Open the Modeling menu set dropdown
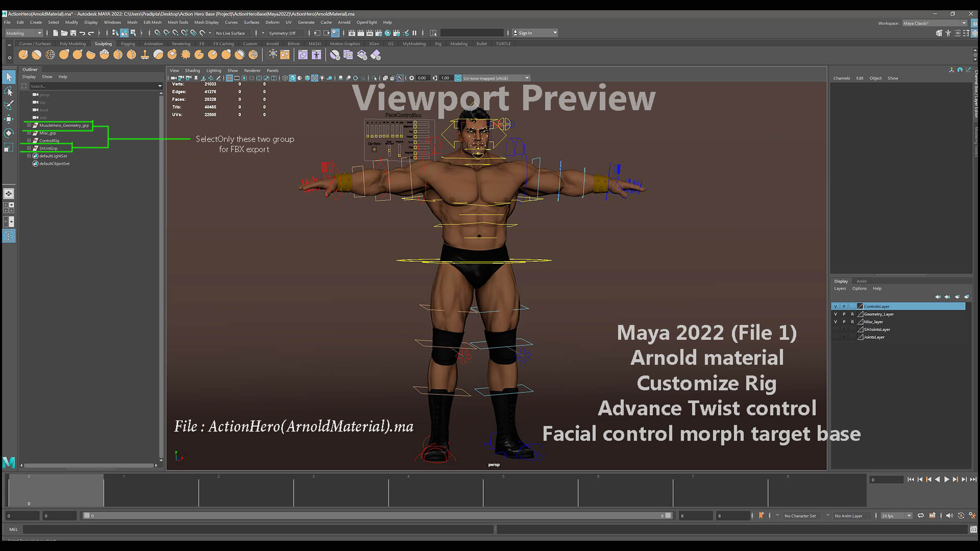 24,33
